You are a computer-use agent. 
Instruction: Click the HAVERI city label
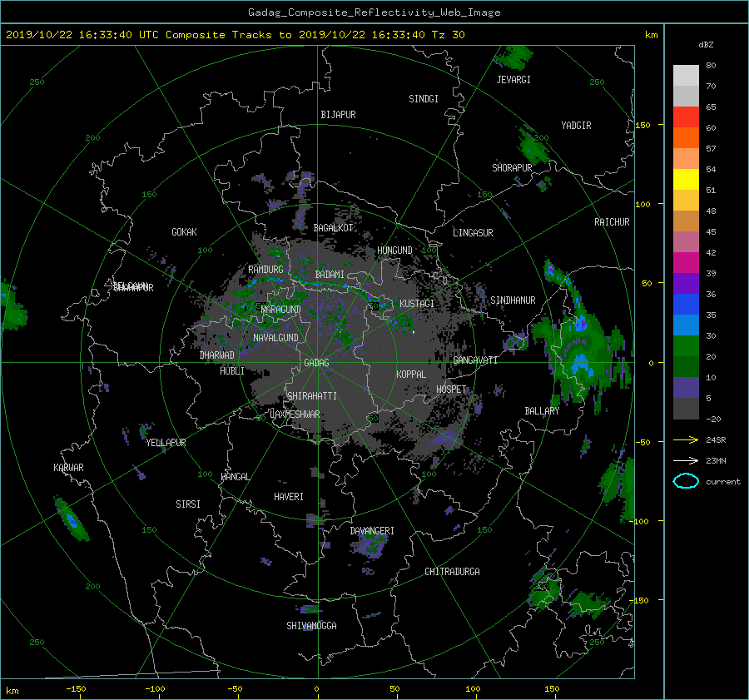click(289, 497)
